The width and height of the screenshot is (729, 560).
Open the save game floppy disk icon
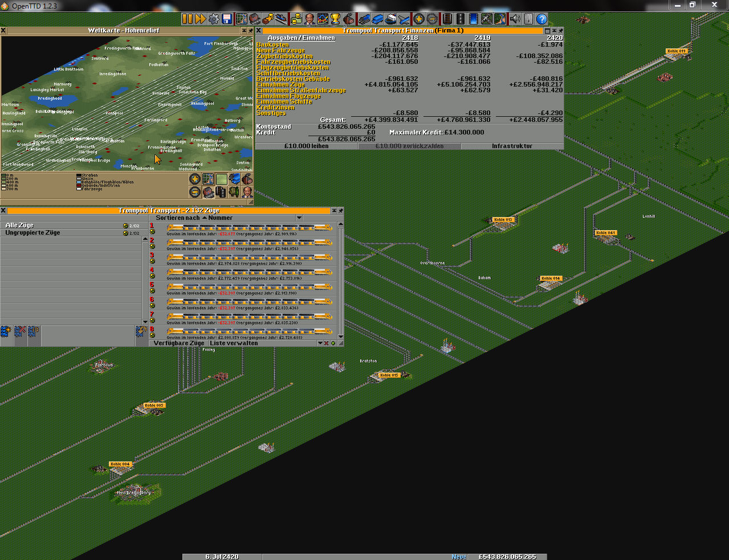[x=227, y=19]
